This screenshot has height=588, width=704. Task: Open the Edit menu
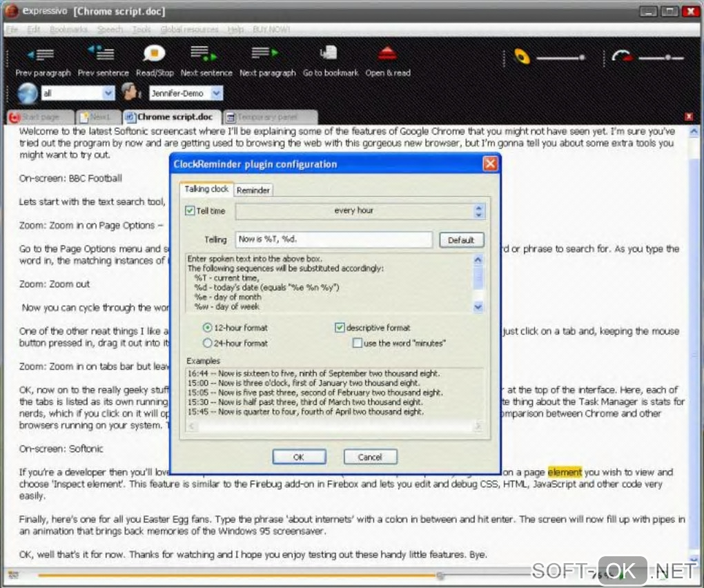34,29
